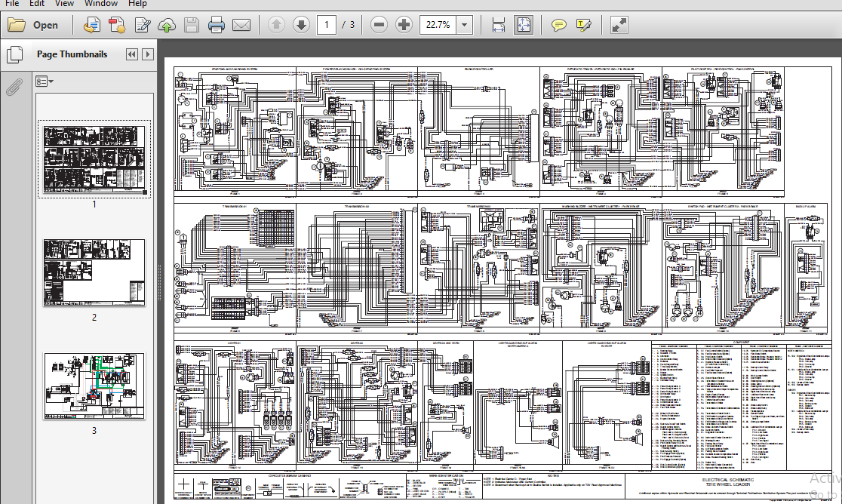This screenshot has height=504, width=842.
Task: Select the highlight text tool
Action: (583, 25)
